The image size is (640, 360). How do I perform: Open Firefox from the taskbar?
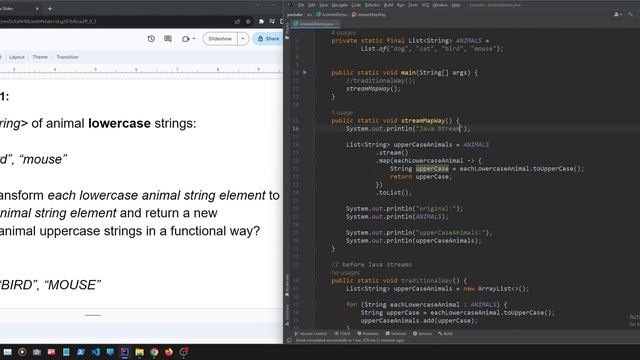click(169, 352)
